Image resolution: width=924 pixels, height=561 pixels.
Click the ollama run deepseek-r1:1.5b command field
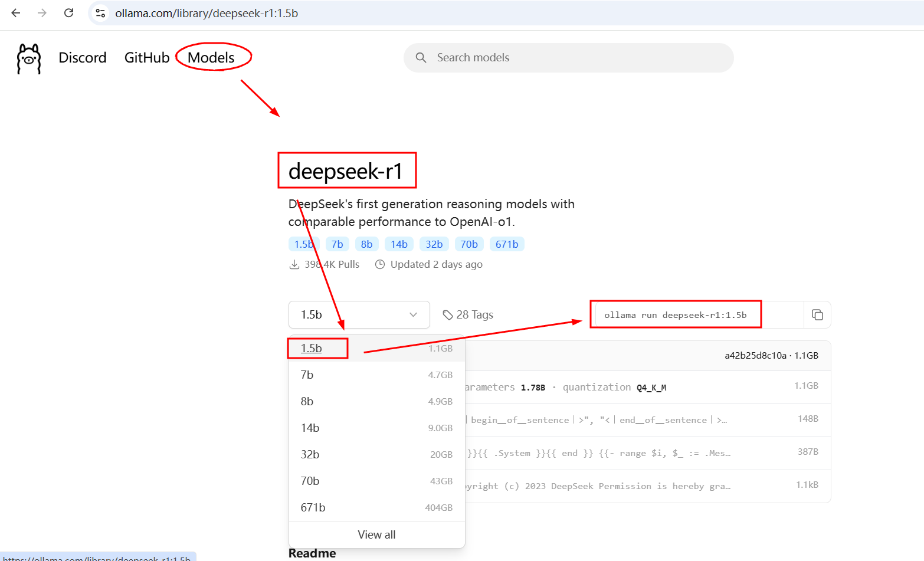point(699,314)
